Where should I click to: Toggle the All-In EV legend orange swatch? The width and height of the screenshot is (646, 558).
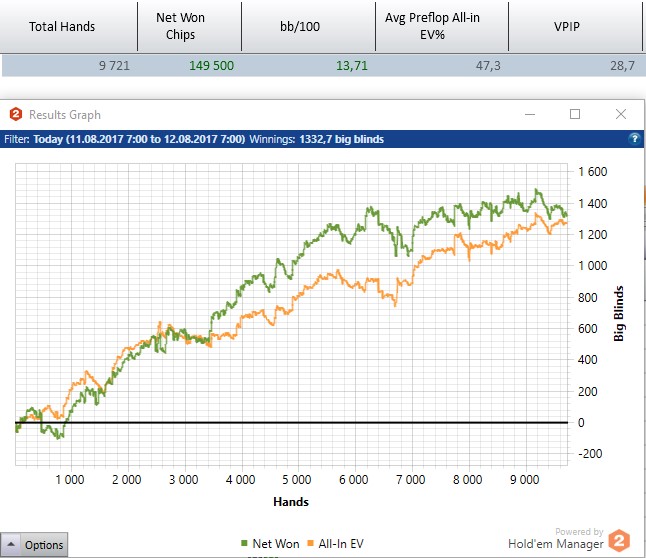click(311, 544)
